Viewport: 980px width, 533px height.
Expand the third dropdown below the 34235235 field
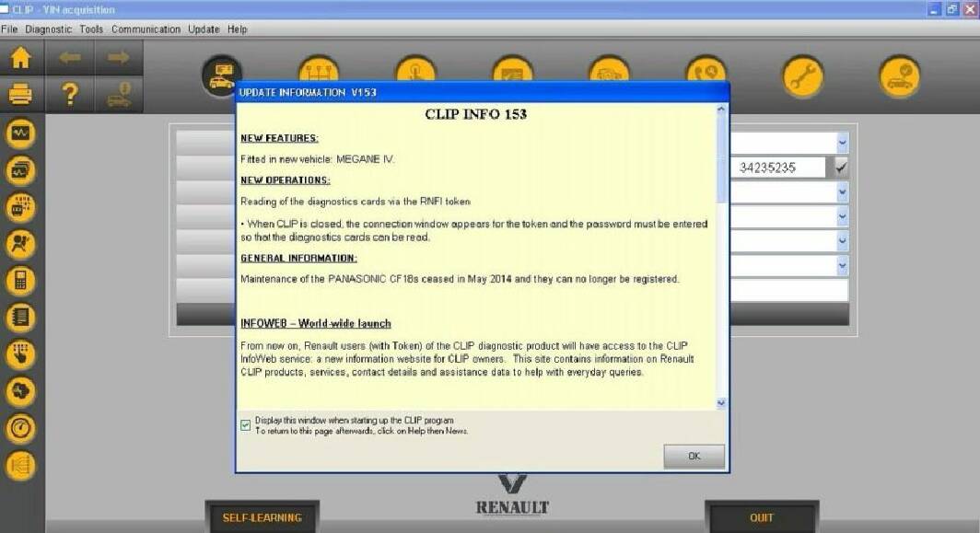coord(843,241)
